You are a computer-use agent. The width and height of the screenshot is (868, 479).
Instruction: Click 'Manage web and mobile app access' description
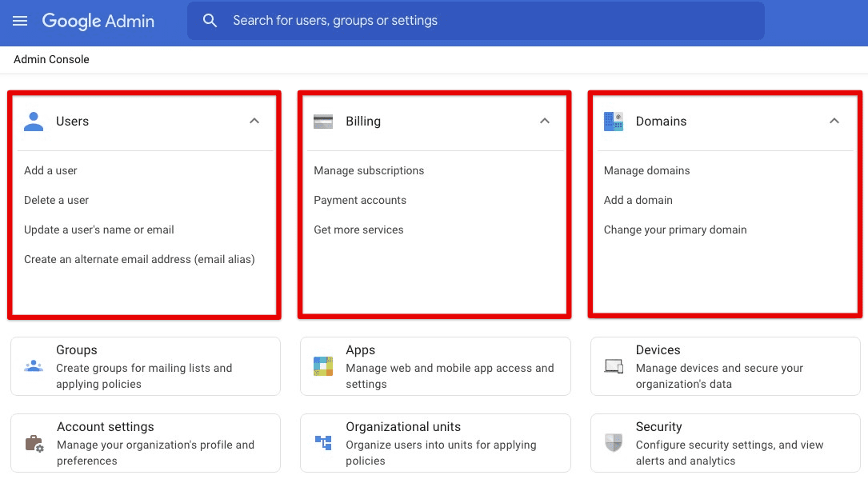tap(450, 376)
